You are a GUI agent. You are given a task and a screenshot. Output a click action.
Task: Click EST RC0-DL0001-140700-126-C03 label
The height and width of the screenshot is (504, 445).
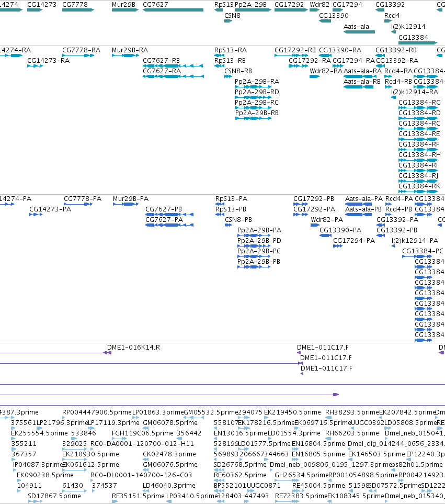[141, 475]
